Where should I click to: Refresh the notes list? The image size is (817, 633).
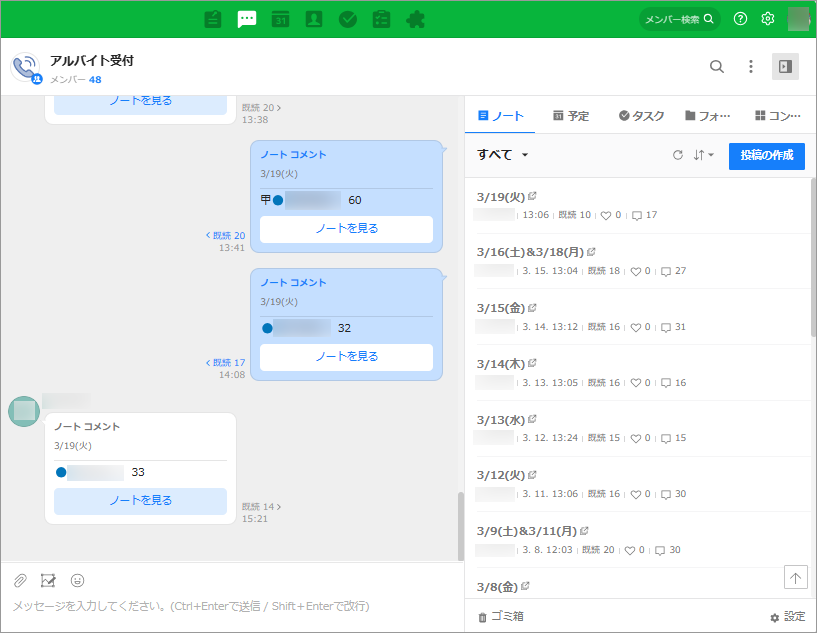(x=677, y=155)
